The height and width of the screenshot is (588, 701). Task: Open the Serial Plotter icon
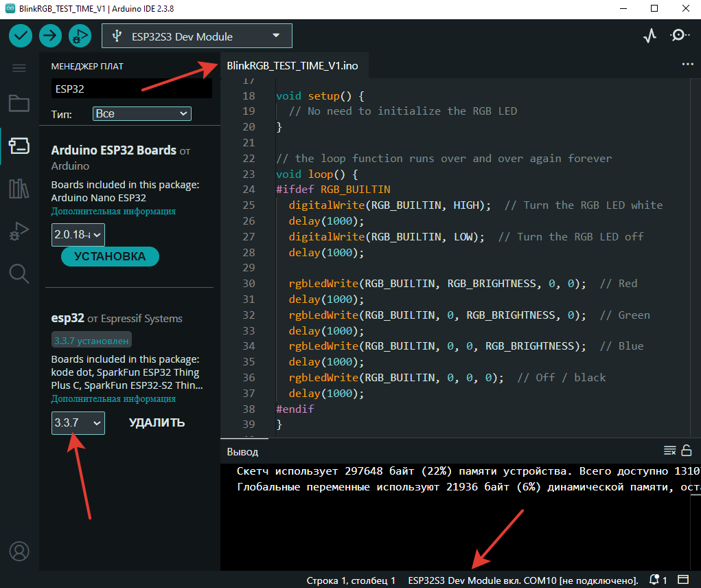650,36
